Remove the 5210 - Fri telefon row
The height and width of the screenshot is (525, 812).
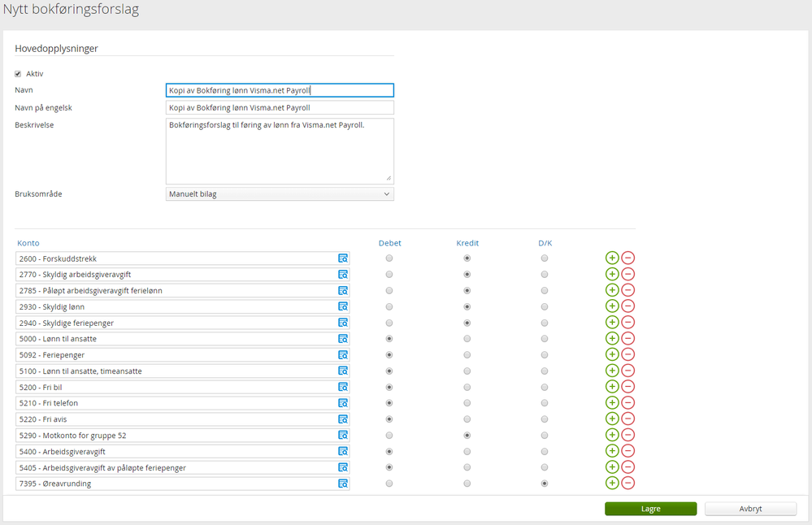point(627,402)
